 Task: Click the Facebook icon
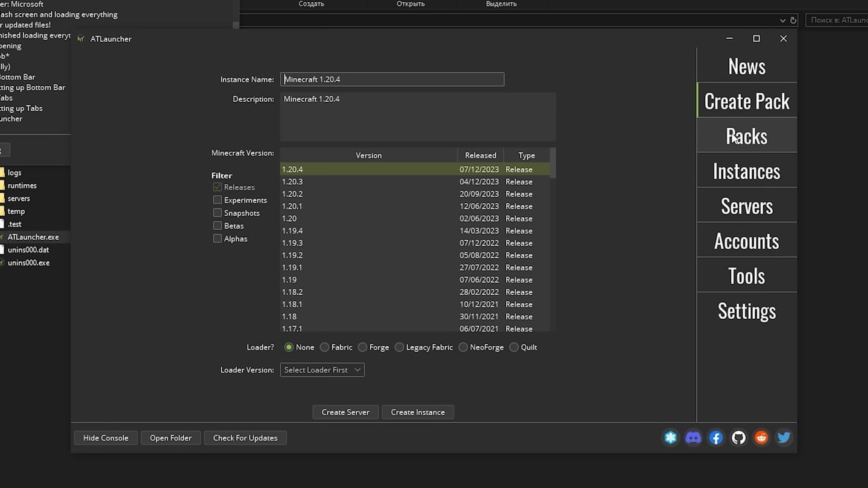716,438
